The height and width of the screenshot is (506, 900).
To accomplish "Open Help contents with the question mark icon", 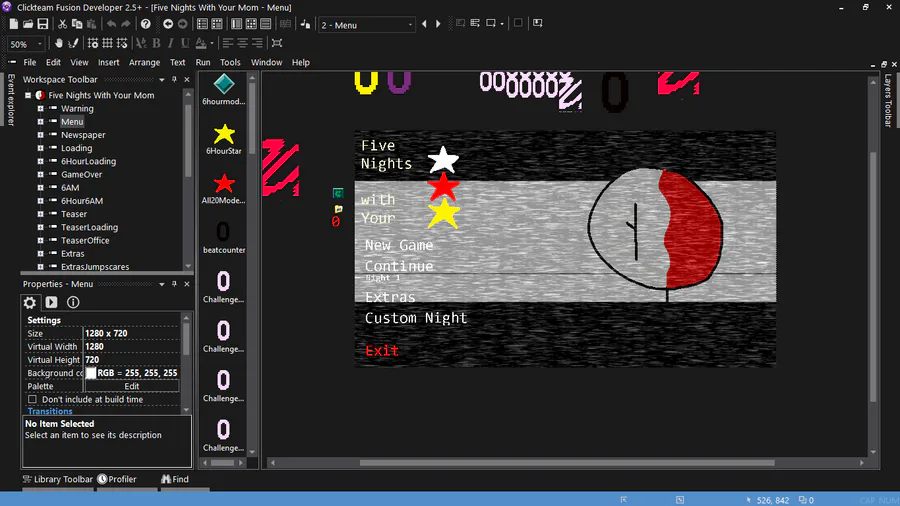I will click(x=146, y=24).
